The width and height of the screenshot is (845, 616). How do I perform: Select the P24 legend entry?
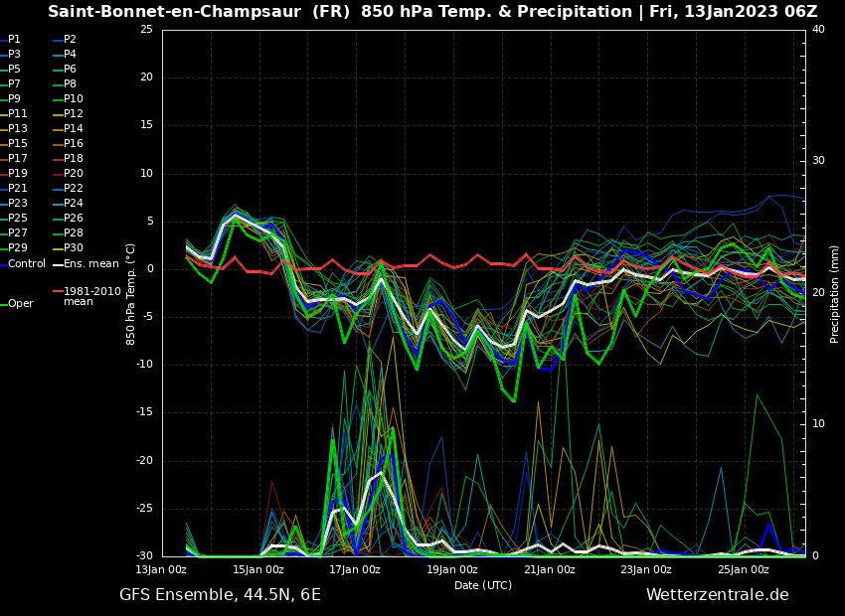point(74,204)
